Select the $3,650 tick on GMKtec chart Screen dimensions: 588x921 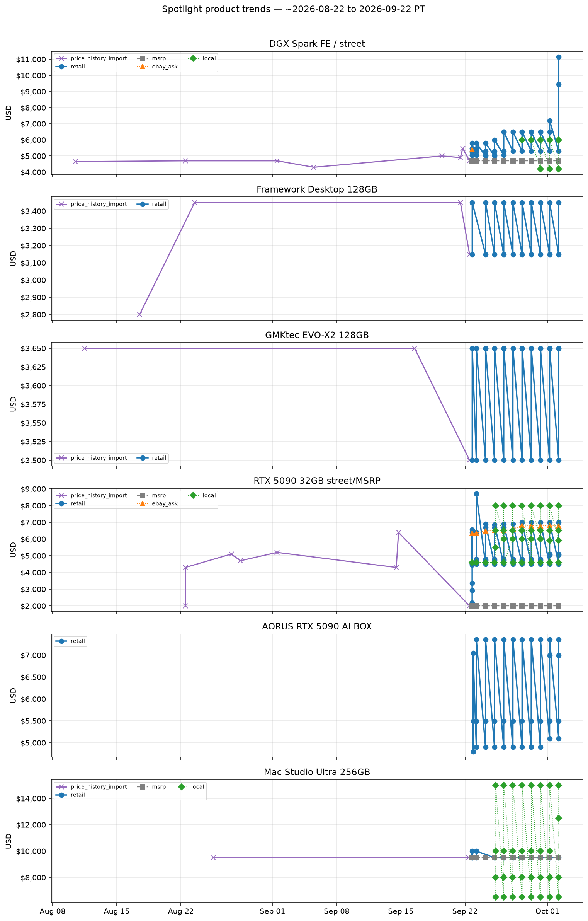33,348
